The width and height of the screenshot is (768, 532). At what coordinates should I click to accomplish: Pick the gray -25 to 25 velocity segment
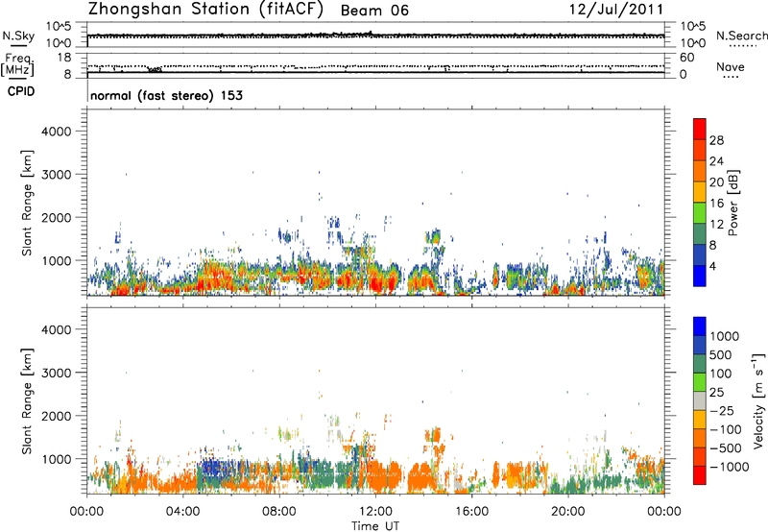tap(700, 400)
